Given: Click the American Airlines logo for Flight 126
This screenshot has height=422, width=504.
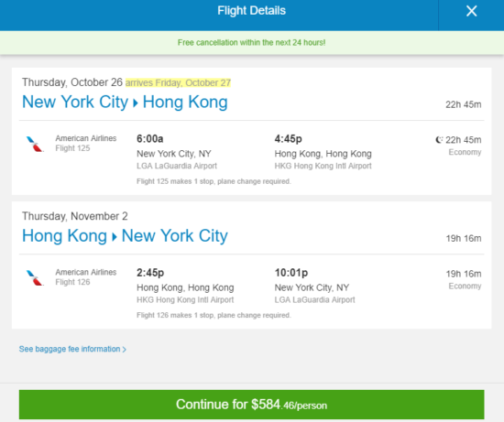Looking at the screenshot, I should pyautogui.click(x=35, y=277).
